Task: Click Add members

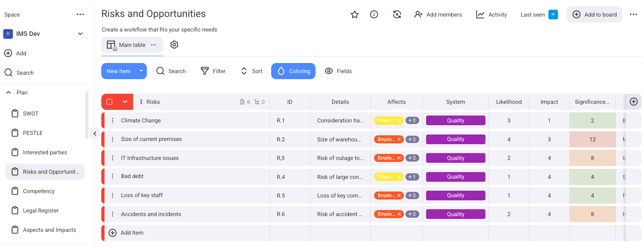Action: [438, 15]
